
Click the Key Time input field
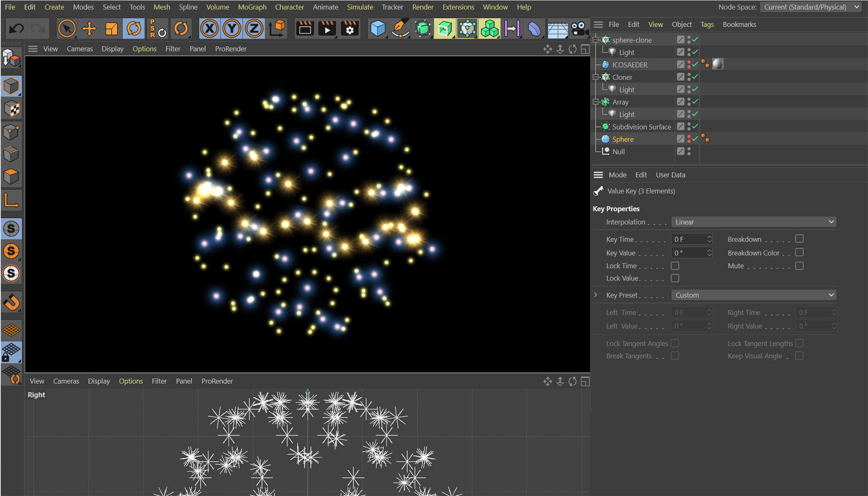[x=688, y=239]
